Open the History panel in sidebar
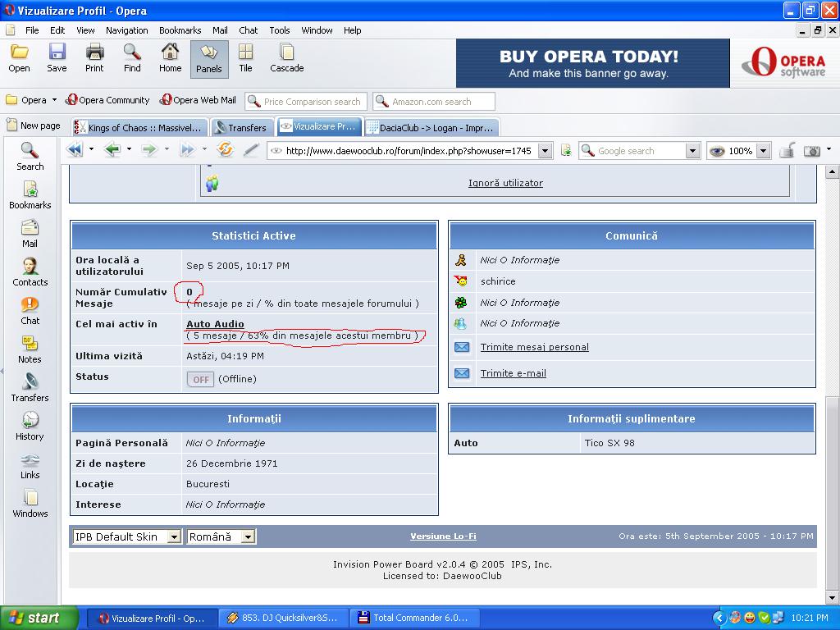 pyautogui.click(x=30, y=427)
